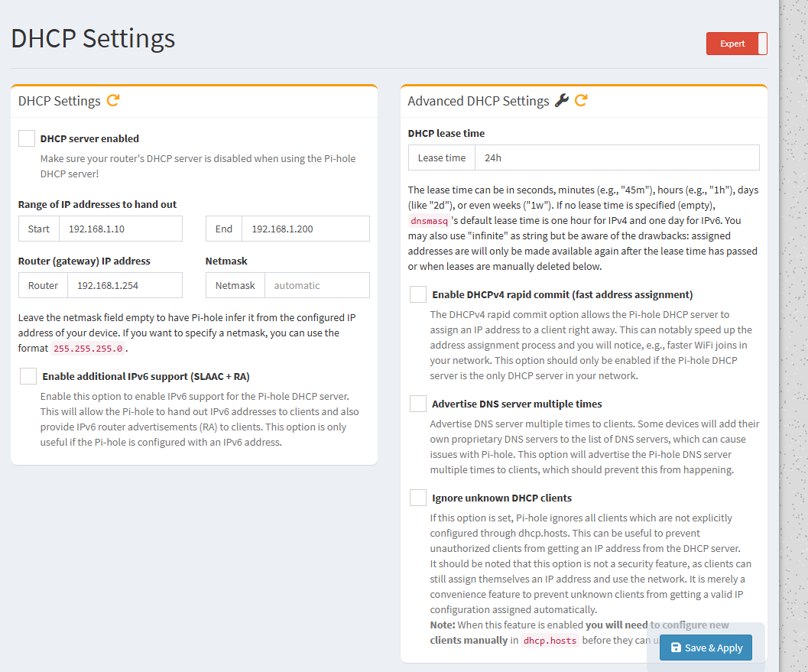
Task: Tick Advertise DNS server multiple times
Action: coord(418,404)
